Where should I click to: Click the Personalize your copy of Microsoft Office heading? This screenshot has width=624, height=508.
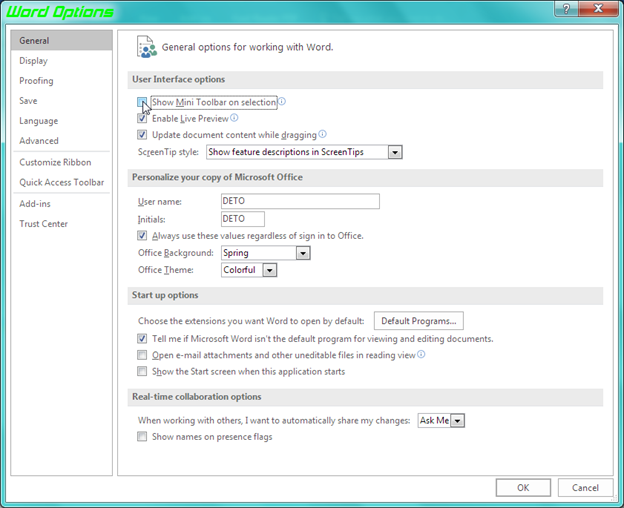[217, 177]
